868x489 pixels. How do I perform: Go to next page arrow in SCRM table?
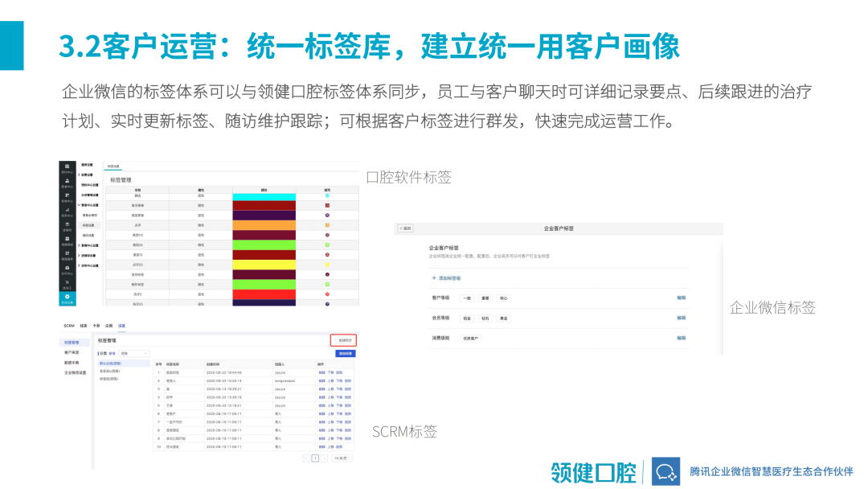(325, 458)
